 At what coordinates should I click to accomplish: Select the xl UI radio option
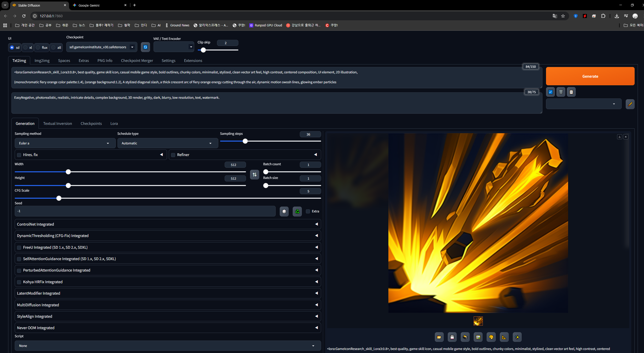25,47
